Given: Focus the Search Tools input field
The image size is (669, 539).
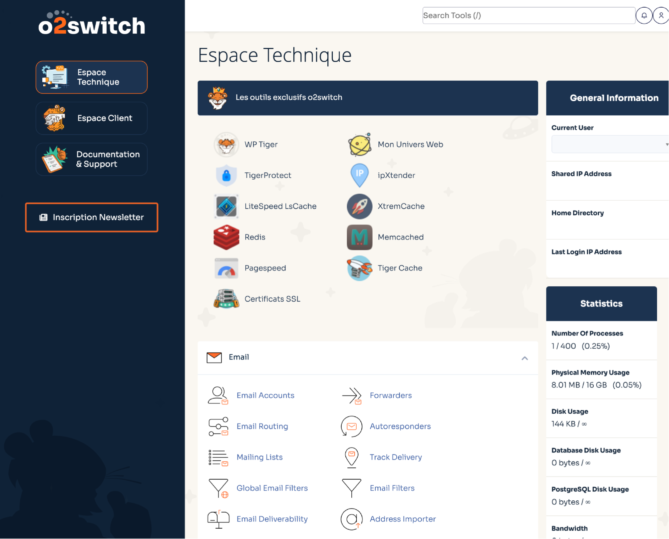Looking at the screenshot, I should click(529, 16).
